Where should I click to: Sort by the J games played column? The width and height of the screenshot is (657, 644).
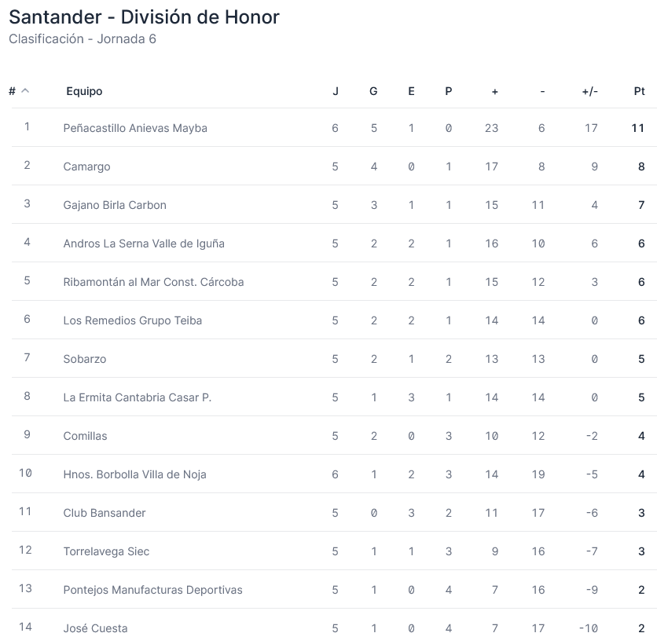click(x=336, y=91)
